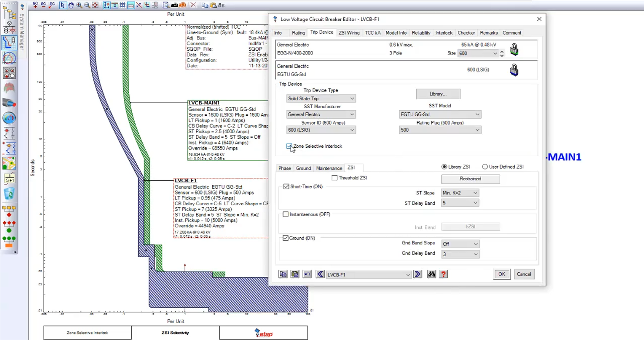Go to next device with right arrow
Viewport: 644px width, 340px height.
point(418,274)
